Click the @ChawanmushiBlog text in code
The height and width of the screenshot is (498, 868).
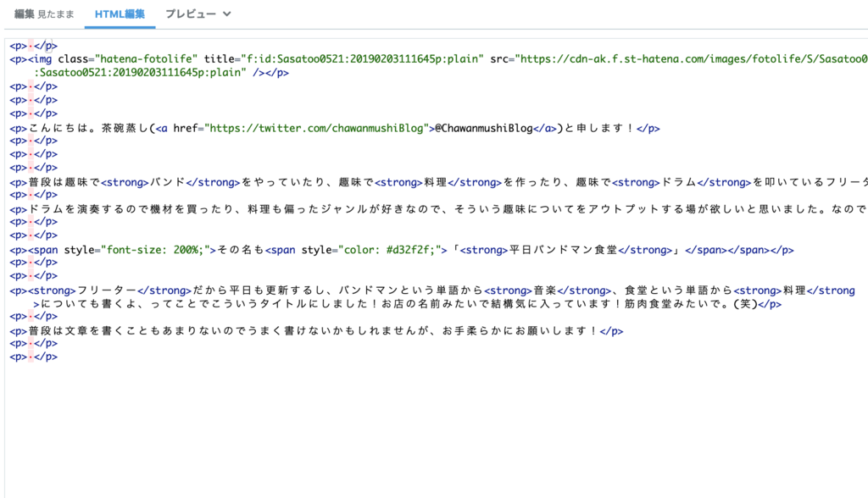pos(483,129)
